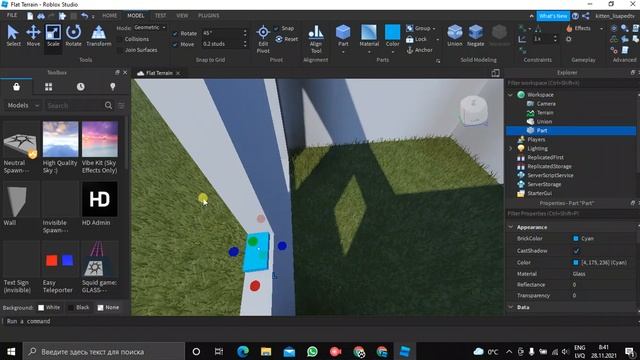Viewport: 640px width, 360px height.
Task: Select White background option
Action: coord(41,307)
